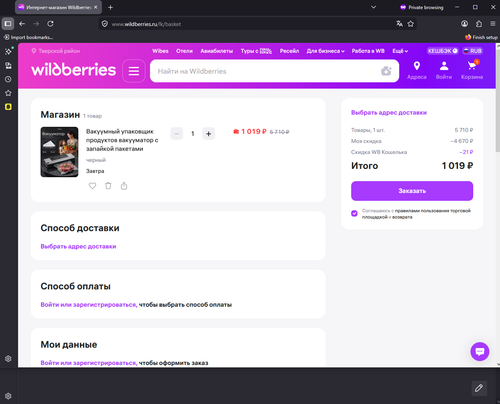Open the sidebar bookmarks star icon
Screen dimensions: 500x404
click(x=8, y=93)
